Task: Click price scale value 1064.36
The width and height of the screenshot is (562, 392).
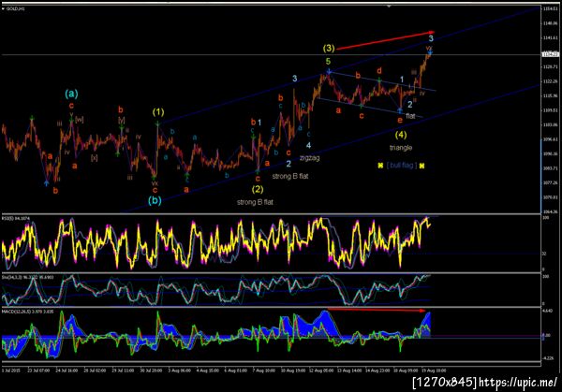Action: (551, 211)
